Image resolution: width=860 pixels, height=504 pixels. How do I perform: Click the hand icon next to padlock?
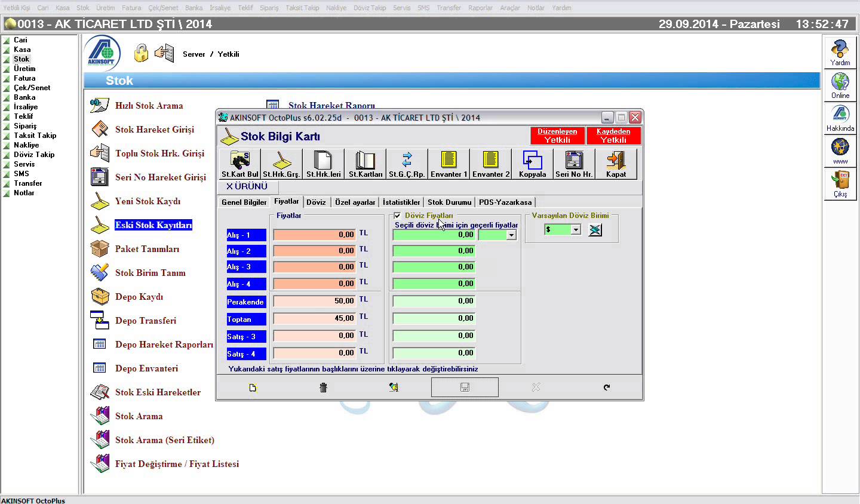click(164, 53)
